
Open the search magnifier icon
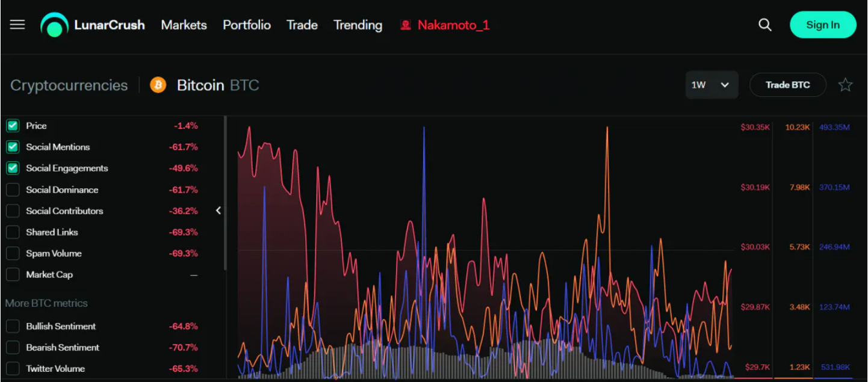pos(764,25)
